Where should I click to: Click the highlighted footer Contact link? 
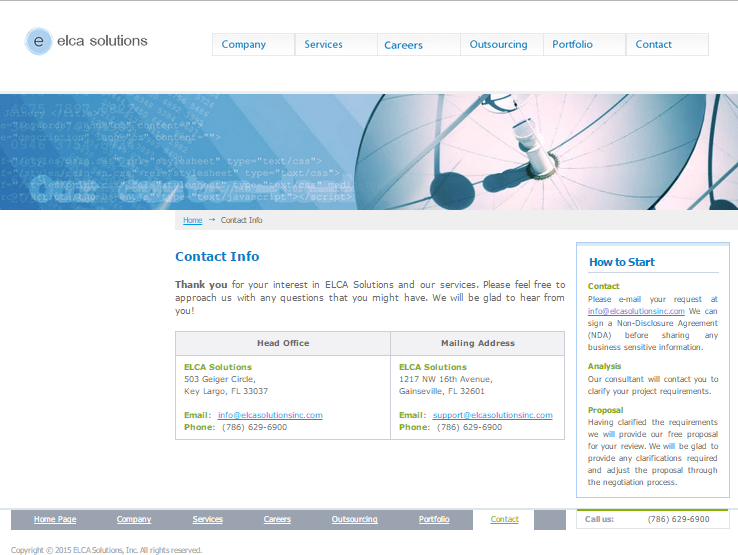pyautogui.click(x=504, y=519)
